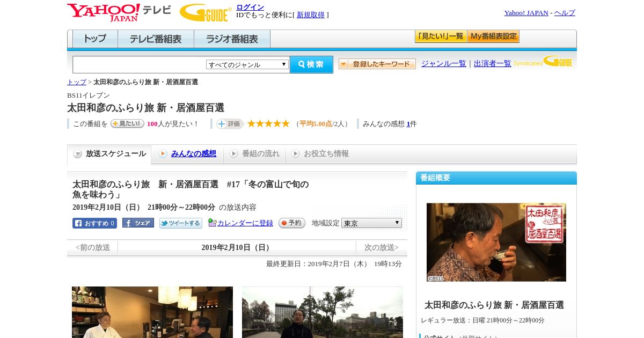Click the Yahoo! Japan テレビ logo

[119, 12]
